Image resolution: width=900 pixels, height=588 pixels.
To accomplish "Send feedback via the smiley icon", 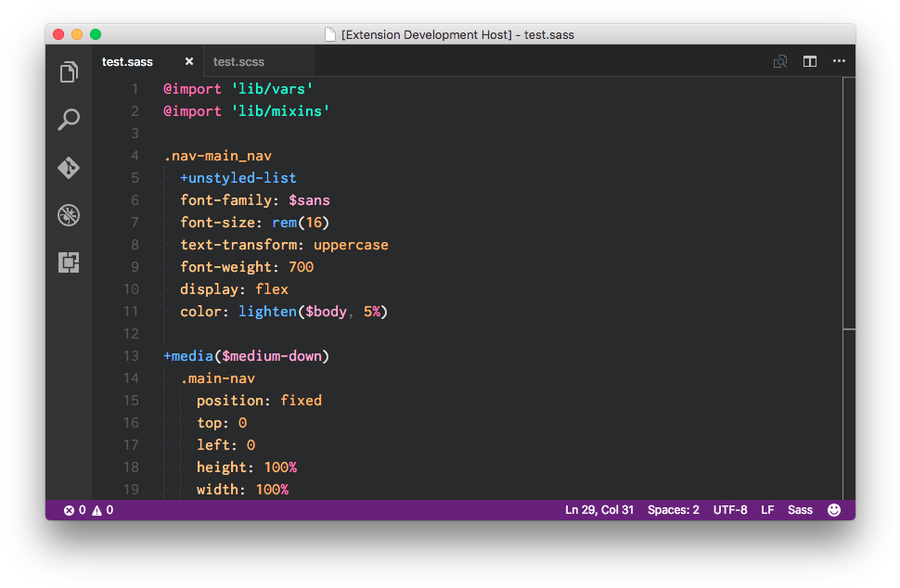I will [x=833, y=509].
